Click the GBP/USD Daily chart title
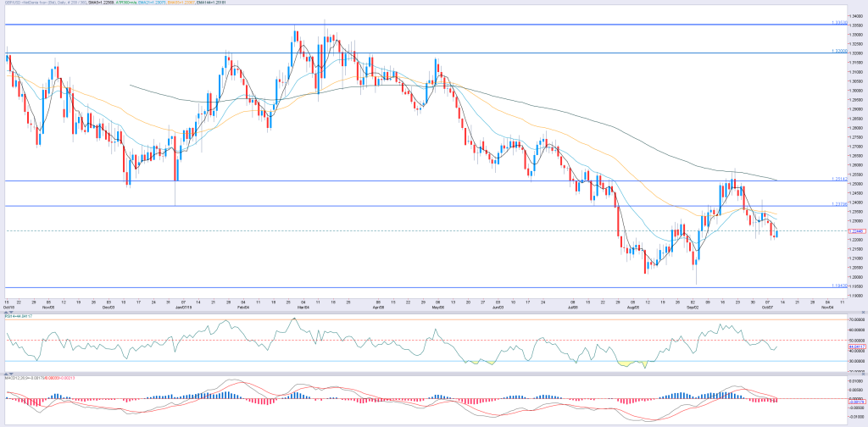 tap(46, 3)
